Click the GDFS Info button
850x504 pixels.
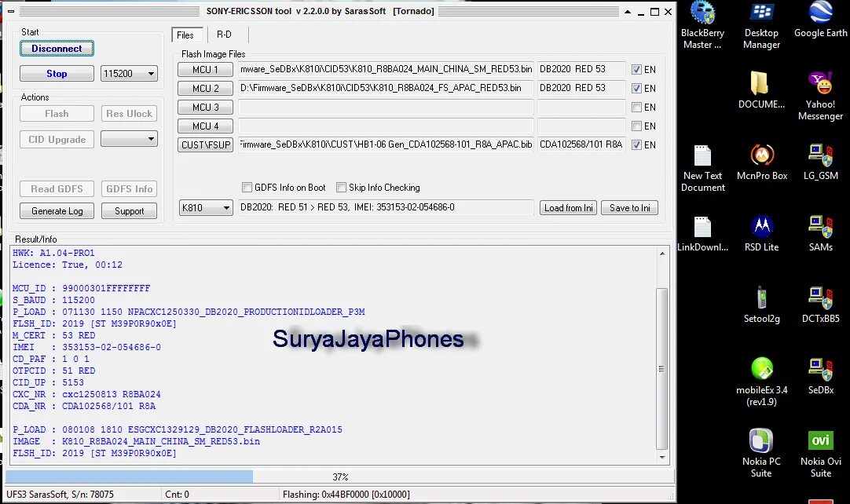tap(129, 188)
